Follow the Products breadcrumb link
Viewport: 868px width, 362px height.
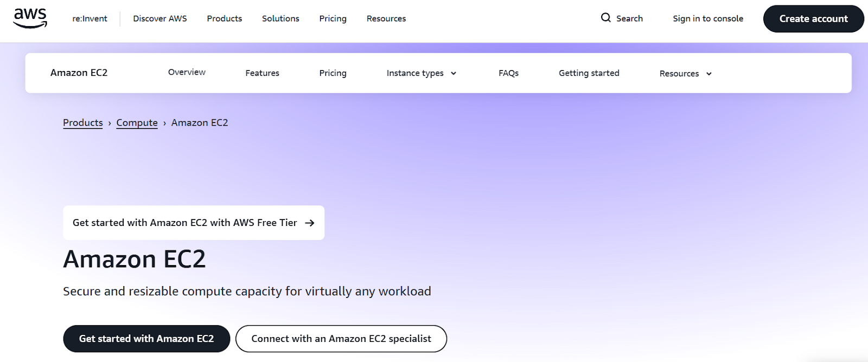[83, 122]
